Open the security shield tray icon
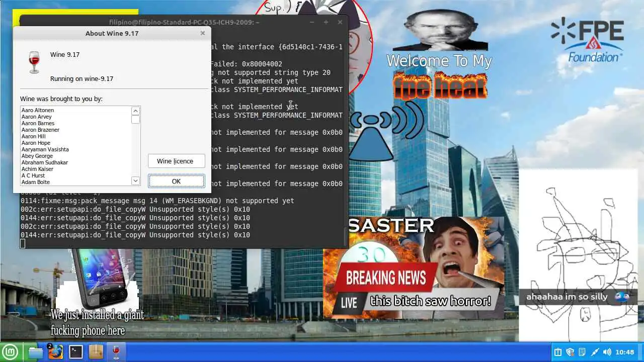This screenshot has width=644, height=362. coord(570,352)
